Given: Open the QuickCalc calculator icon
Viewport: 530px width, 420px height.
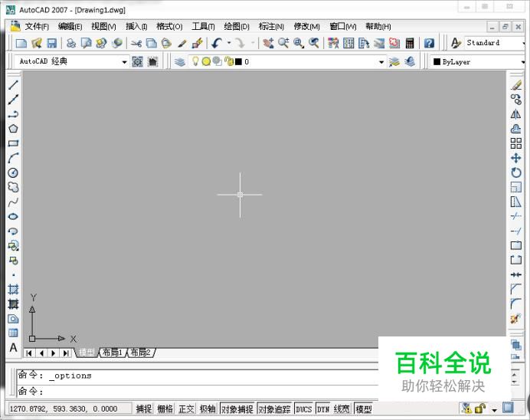Looking at the screenshot, I should pos(410,43).
